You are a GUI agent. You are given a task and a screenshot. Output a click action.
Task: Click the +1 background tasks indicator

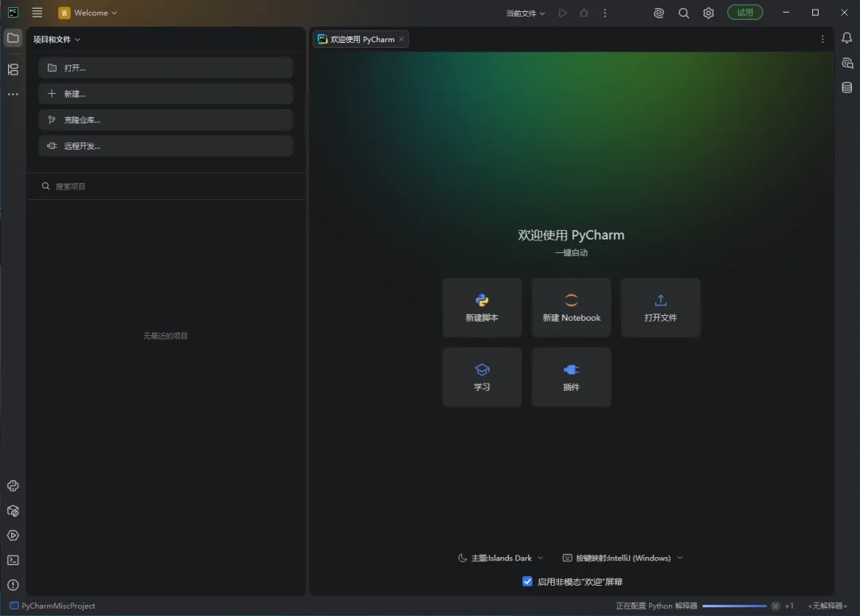(x=789, y=606)
